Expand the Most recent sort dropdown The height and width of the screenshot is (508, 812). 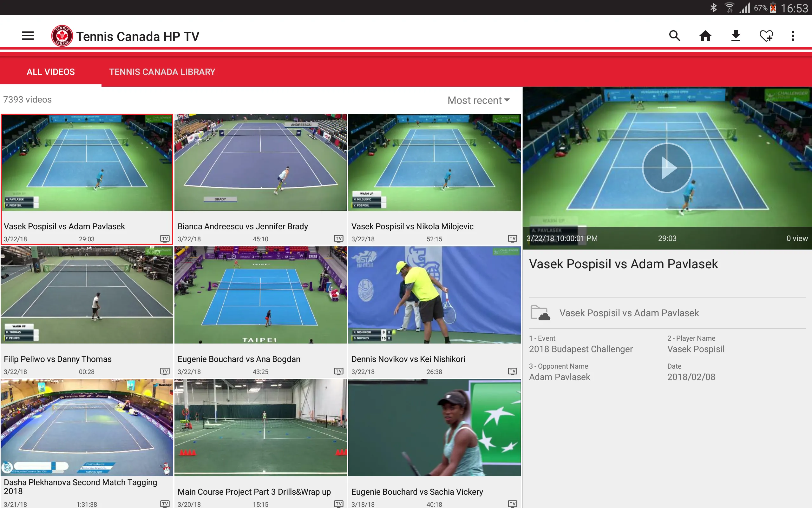tap(479, 100)
